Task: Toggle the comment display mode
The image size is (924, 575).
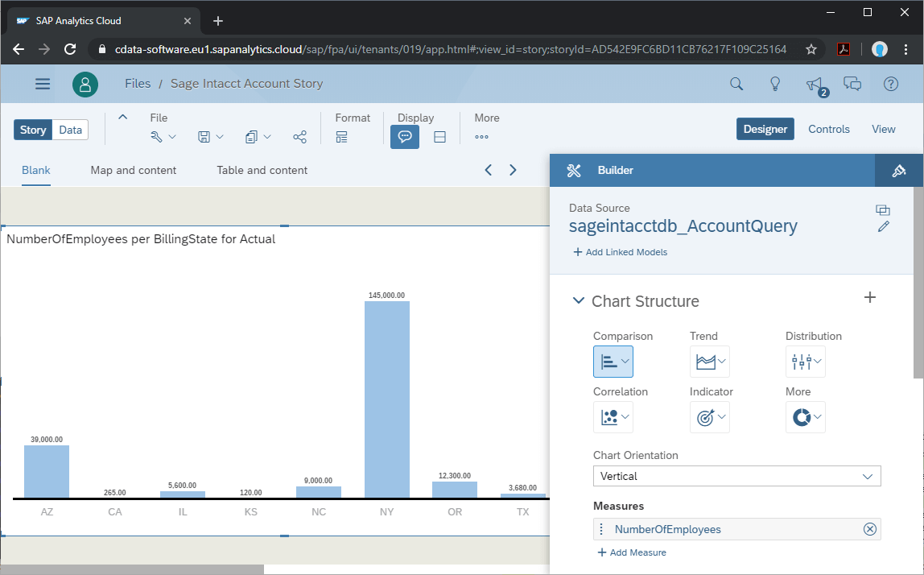Action: (405, 137)
